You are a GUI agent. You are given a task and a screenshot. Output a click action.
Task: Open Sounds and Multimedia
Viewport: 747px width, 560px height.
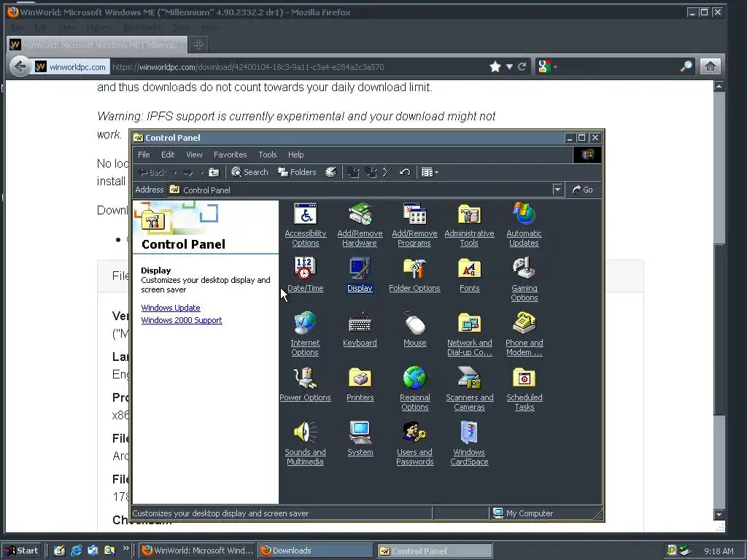[306, 443]
